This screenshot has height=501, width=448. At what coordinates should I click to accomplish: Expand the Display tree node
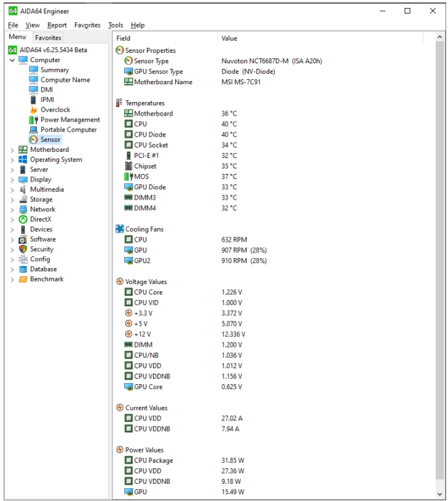pyautogui.click(x=12, y=179)
